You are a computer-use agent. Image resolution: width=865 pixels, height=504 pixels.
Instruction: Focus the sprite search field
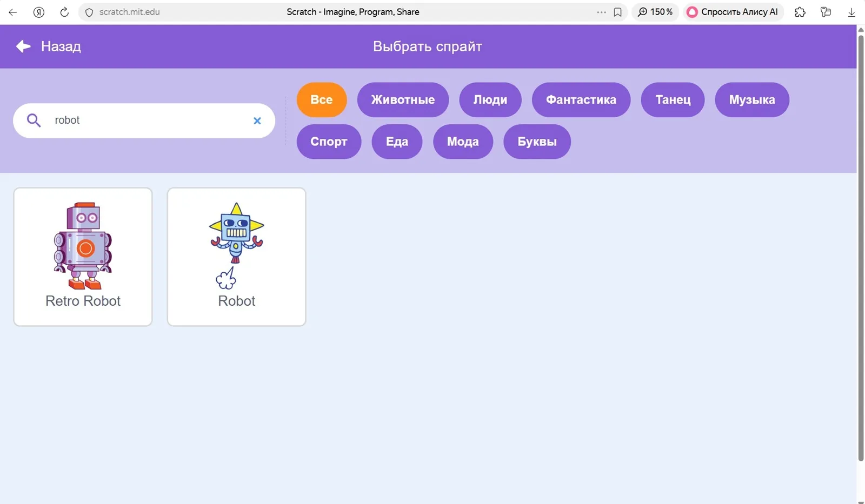(144, 120)
